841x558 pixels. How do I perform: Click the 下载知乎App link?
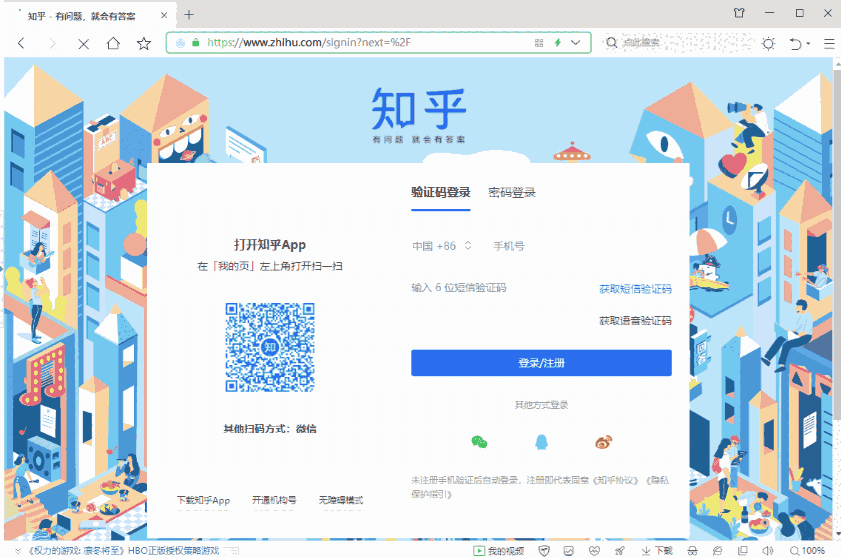coord(203,500)
